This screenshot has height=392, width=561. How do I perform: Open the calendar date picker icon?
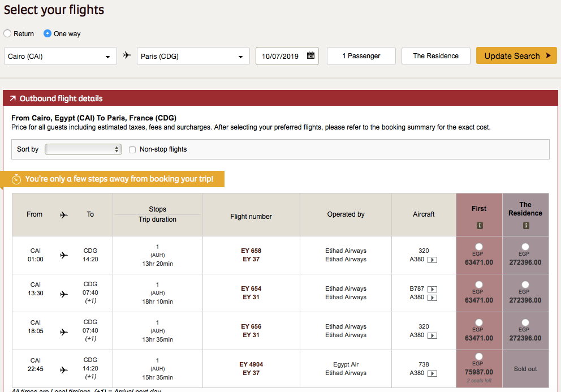[310, 56]
